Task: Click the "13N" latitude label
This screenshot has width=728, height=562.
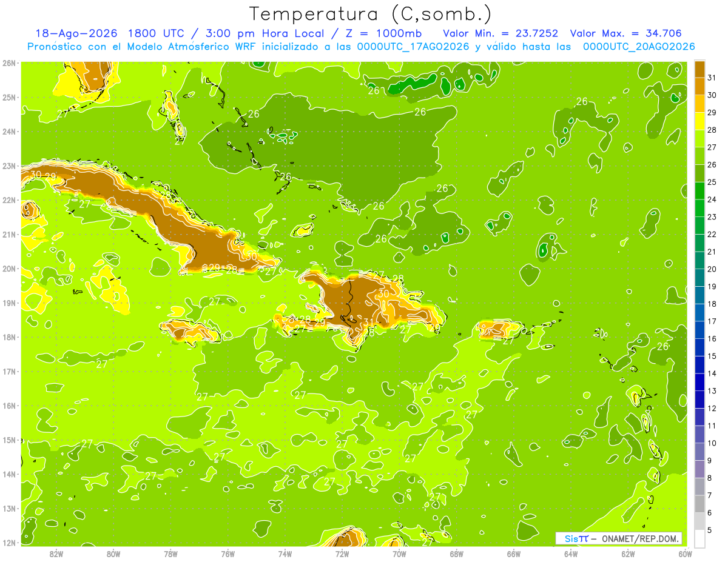Action: tap(8, 508)
